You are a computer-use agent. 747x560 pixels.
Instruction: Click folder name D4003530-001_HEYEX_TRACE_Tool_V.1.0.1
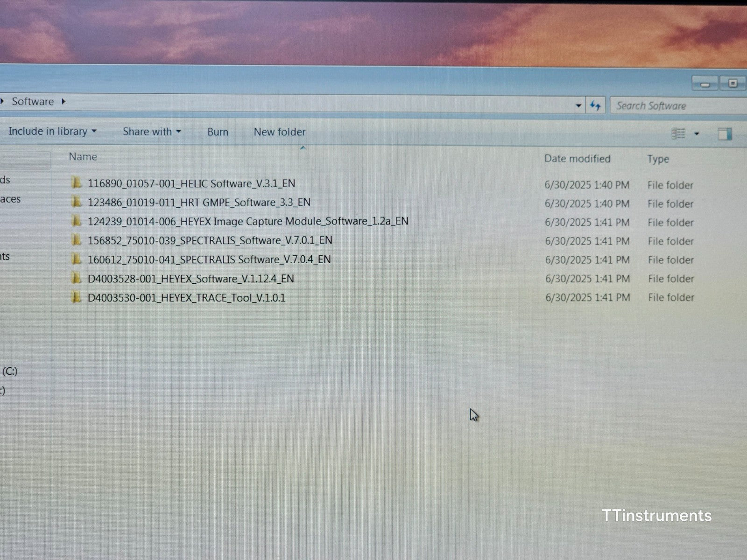[x=186, y=298]
